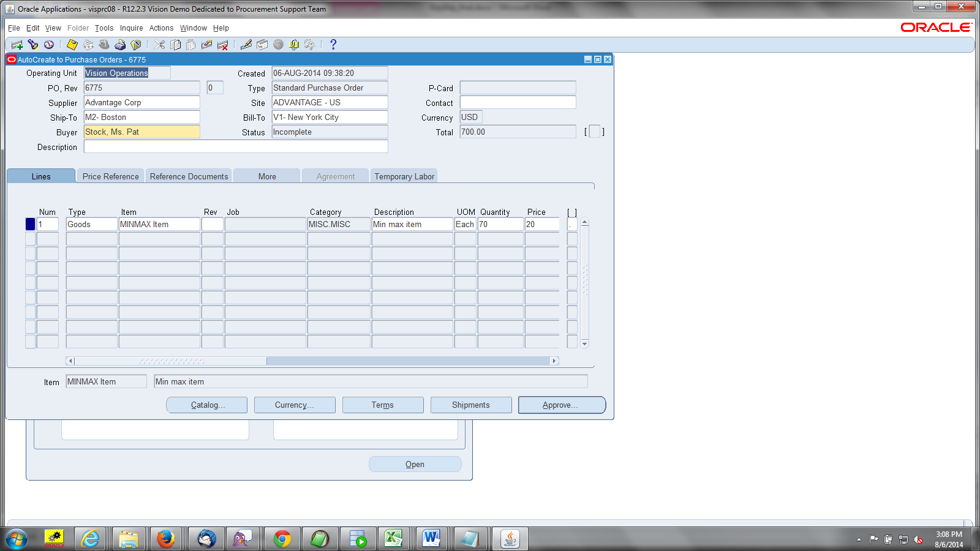Screen dimensions: 980x551
Task: Switch to the Price Reference tab
Action: pyautogui.click(x=111, y=176)
